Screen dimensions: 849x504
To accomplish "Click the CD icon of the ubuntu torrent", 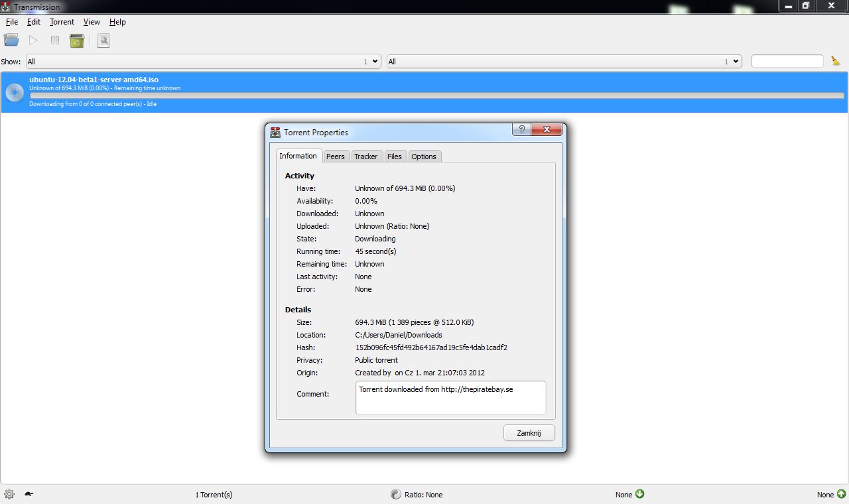I will click(15, 92).
